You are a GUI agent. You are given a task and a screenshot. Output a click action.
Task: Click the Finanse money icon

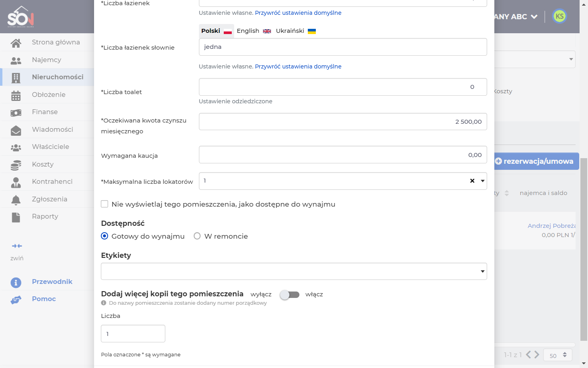click(16, 113)
